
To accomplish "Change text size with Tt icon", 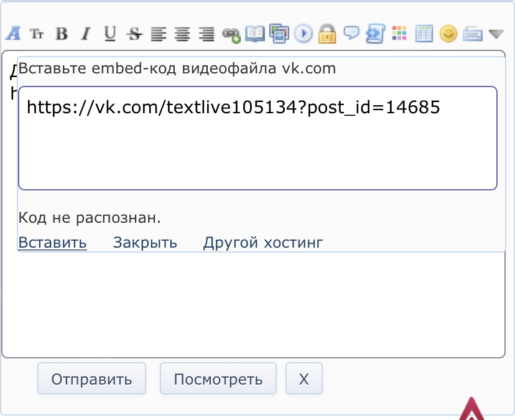I will pyautogui.click(x=37, y=34).
